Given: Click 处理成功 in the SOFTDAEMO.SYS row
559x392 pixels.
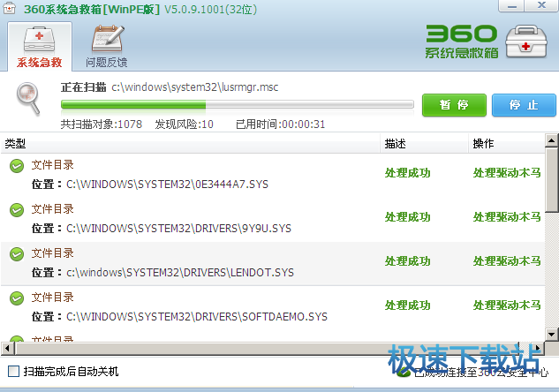Looking at the screenshot, I should point(407,305).
